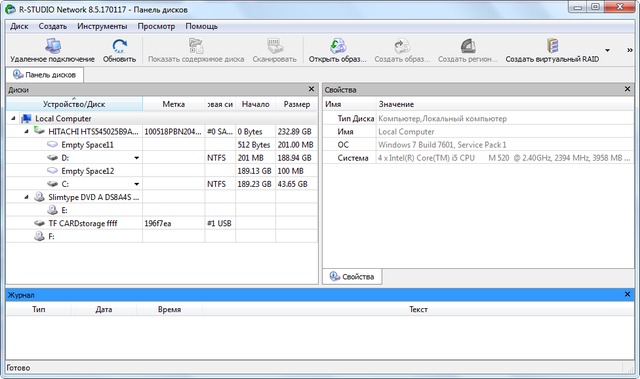Click the Система property row
This screenshot has width=640, height=379.
click(x=478, y=158)
